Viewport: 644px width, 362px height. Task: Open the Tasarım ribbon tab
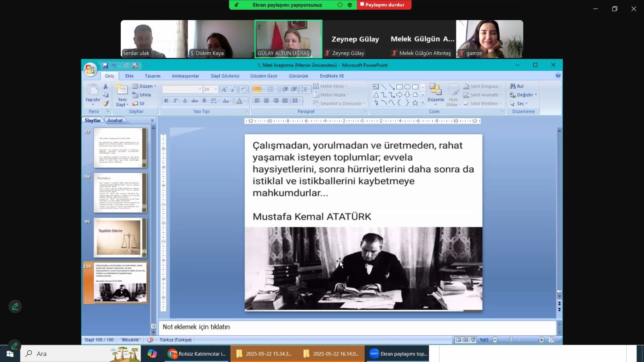point(152,76)
